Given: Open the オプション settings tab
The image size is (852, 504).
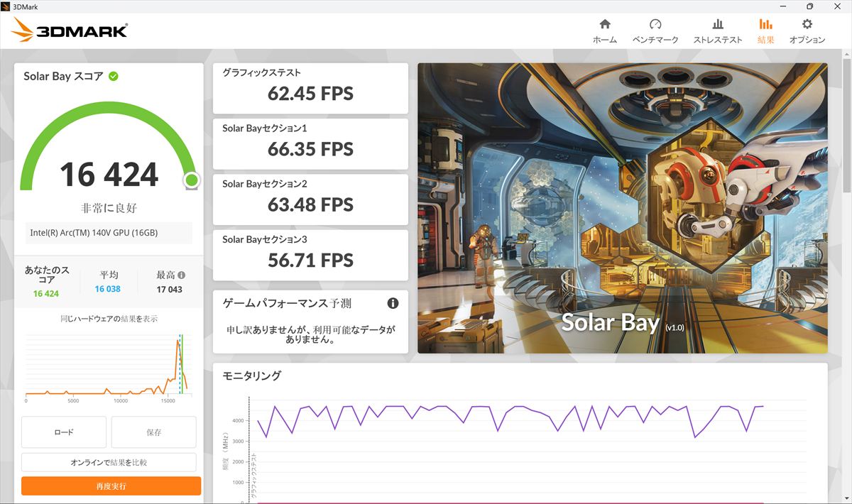Looking at the screenshot, I should point(807,31).
